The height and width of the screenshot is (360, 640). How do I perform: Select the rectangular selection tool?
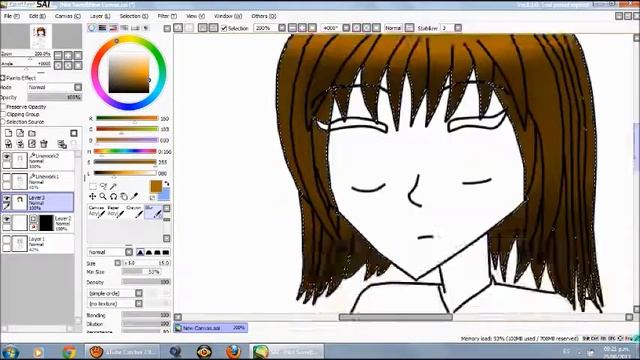point(93,187)
